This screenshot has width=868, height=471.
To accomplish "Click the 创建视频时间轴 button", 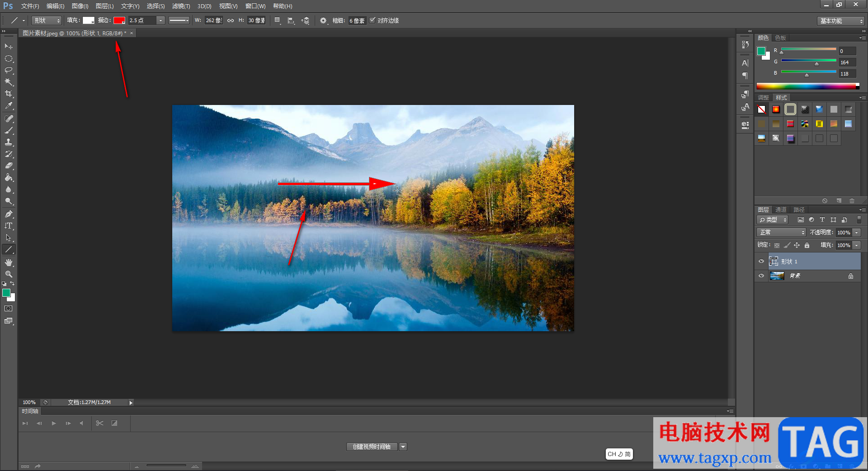I will (372, 447).
